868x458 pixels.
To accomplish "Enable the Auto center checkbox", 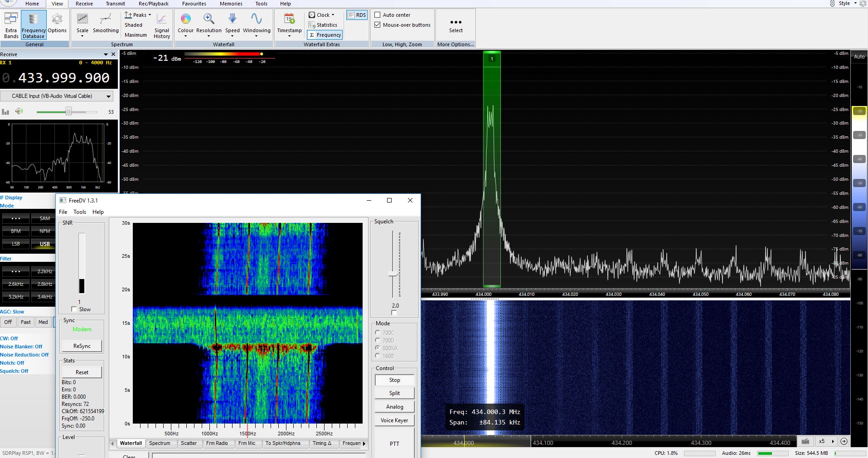I will click(x=378, y=15).
